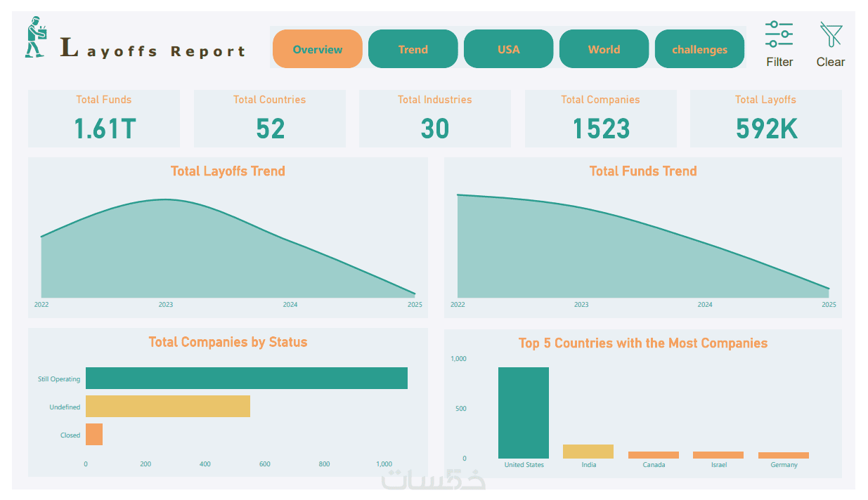Click the Total Layoffs Trend chart title
Viewport: 868px width, 500px height.
(228, 171)
